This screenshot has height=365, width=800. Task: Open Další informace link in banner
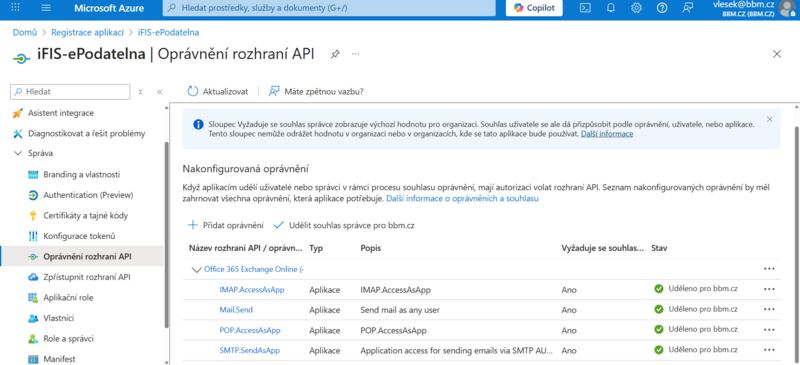coord(607,134)
